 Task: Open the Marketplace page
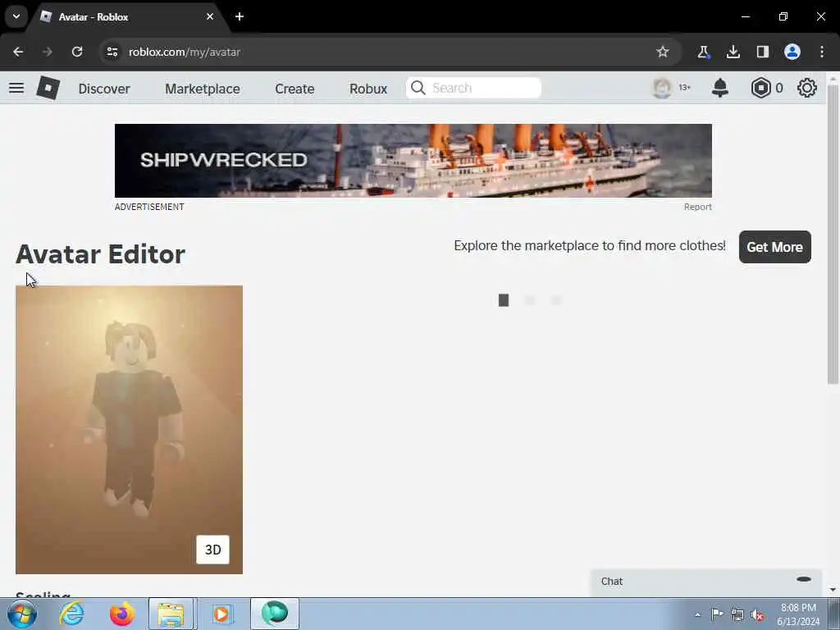203,89
